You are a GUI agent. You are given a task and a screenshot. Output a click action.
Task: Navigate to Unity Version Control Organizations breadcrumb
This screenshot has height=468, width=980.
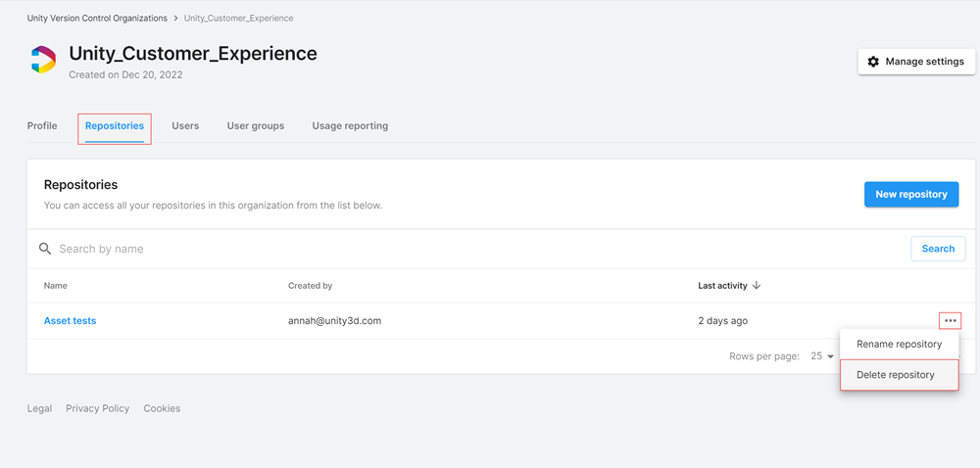[97, 18]
